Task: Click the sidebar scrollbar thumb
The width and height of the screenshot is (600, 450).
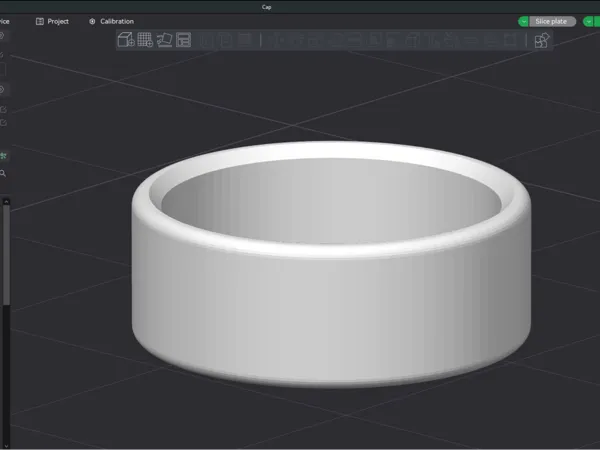Action: click(x=6, y=255)
